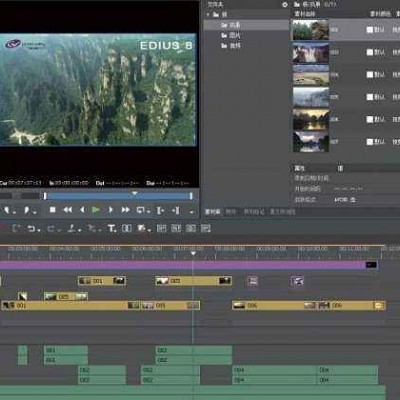Open the Undo history dropdown arrow

point(39,230)
